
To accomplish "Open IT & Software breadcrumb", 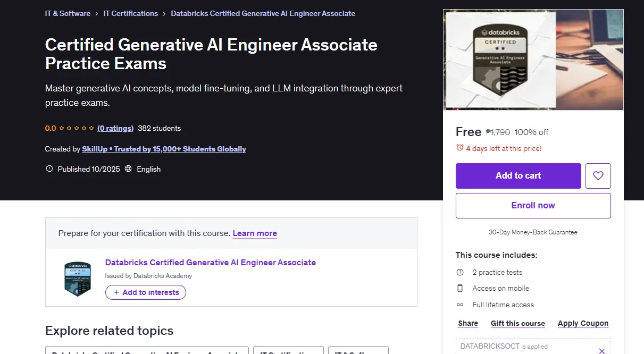I will (x=68, y=13).
